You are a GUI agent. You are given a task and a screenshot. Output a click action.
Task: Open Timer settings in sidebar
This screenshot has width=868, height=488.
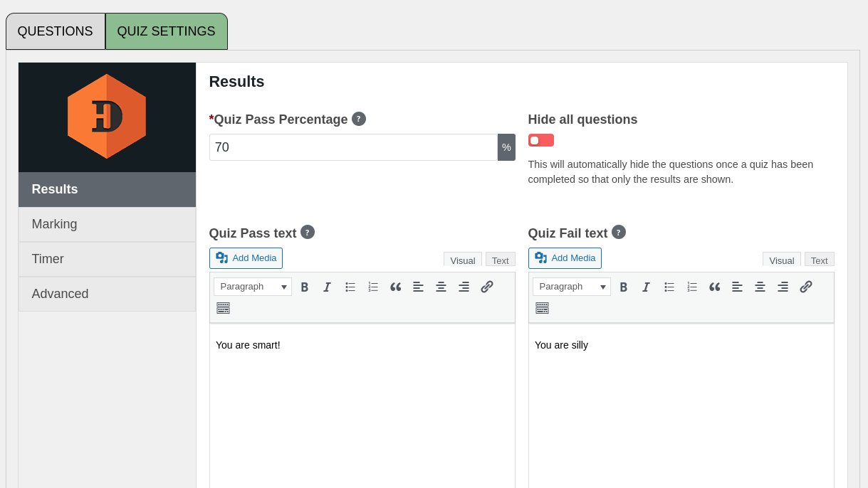[107, 259]
